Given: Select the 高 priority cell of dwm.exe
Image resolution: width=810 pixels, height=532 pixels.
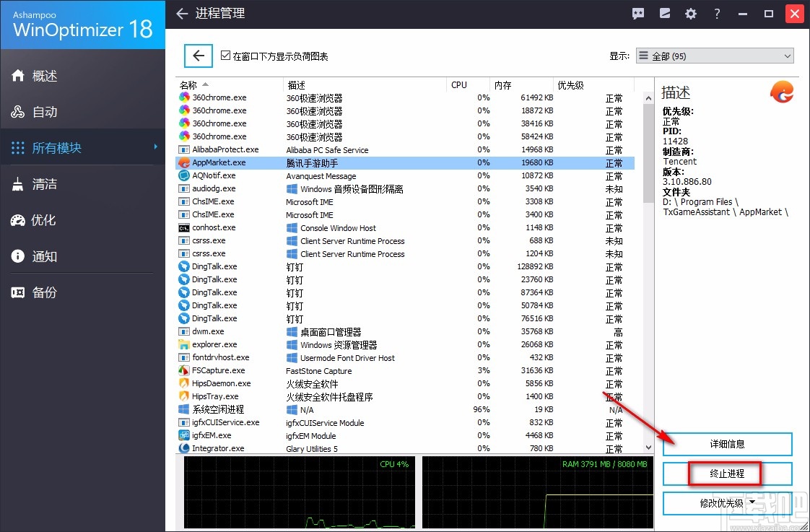Looking at the screenshot, I should pos(618,331).
